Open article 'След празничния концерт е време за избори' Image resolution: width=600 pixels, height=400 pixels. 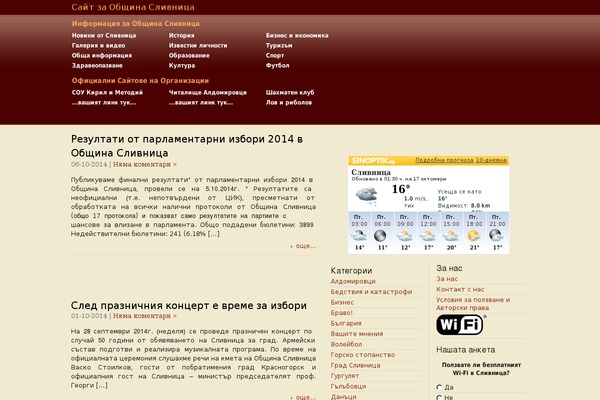coord(189,305)
